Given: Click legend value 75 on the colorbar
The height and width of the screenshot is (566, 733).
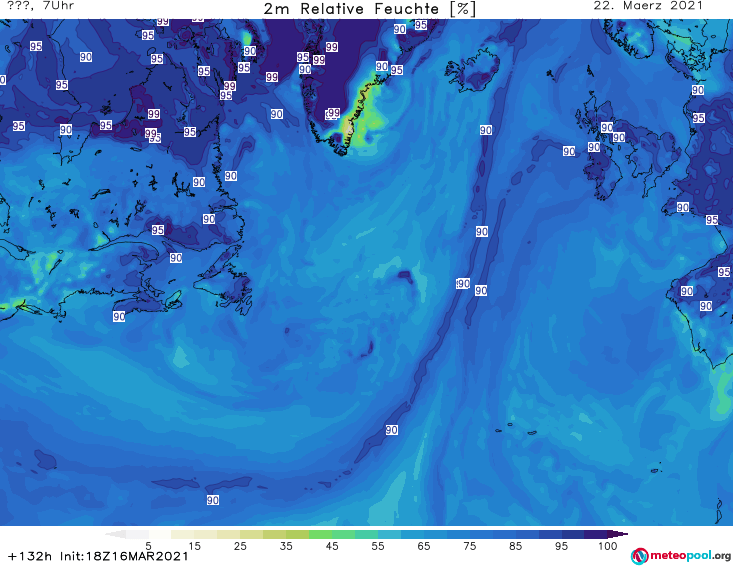Looking at the screenshot, I should pos(469,546).
